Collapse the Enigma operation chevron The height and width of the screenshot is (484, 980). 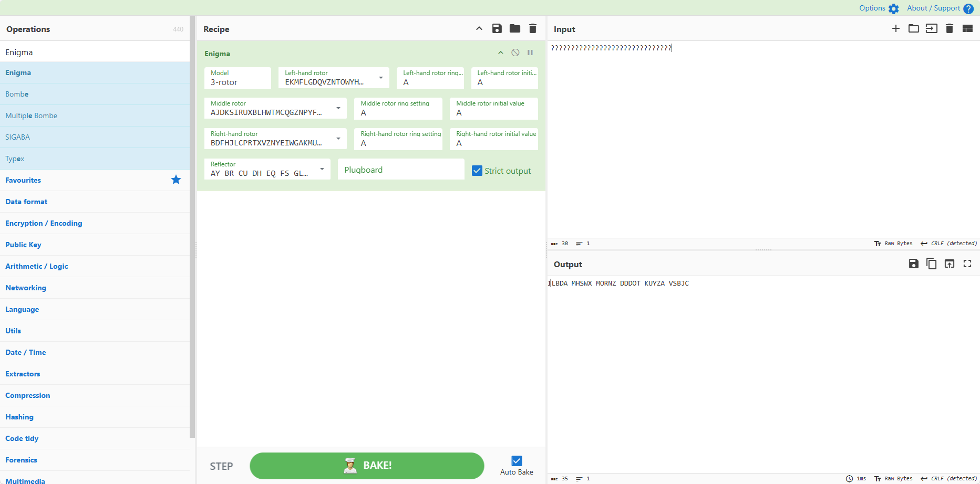tap(500, 52)
